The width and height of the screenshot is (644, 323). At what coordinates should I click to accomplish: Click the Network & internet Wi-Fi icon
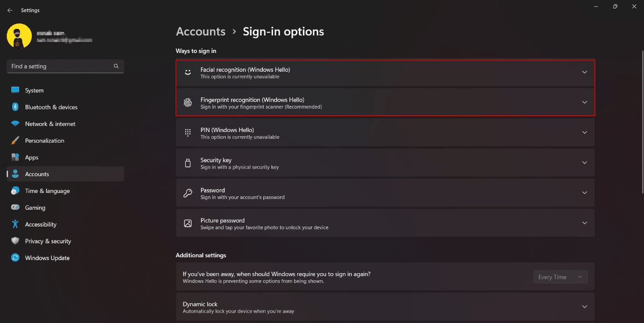[x=15, y=124]
